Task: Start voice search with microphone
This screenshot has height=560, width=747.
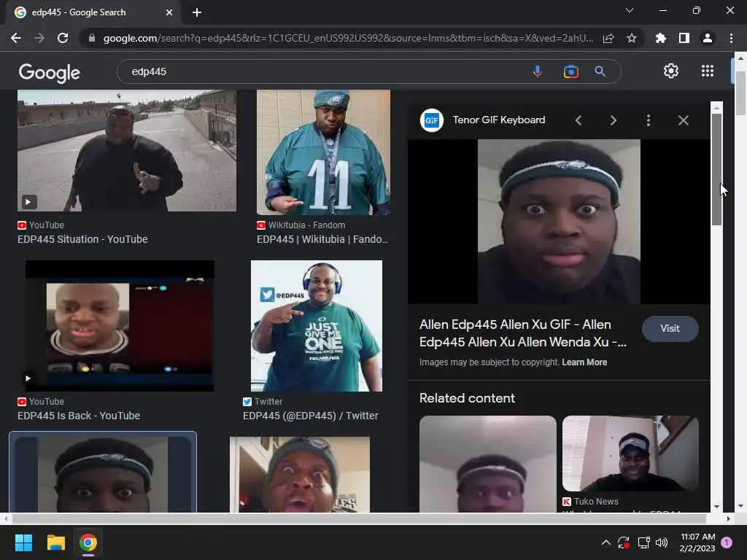Action: [x=538, y=71]
